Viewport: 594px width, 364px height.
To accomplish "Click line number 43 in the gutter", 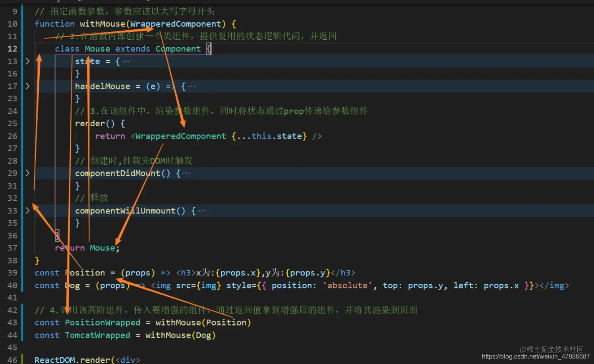I will click(12, 323).
